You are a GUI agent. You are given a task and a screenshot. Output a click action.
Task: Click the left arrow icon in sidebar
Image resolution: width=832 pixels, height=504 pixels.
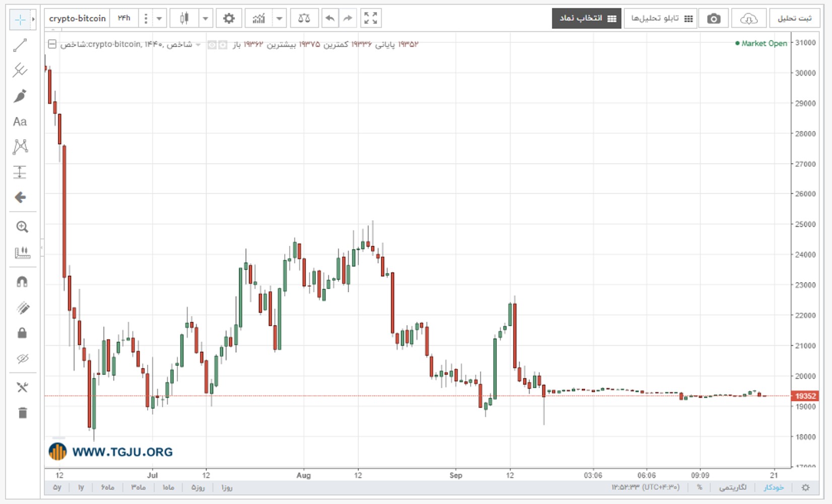(20, 197)
